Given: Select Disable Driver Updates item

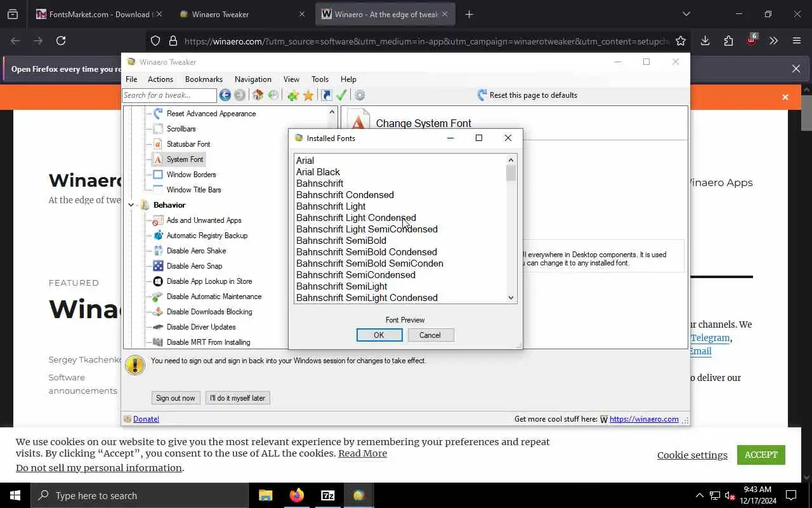Looking at the screenshot, I should point(201,327).
